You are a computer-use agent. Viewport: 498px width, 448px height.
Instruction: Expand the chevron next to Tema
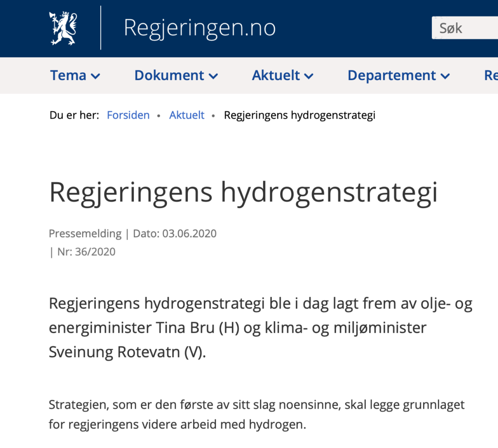(95, 76)
